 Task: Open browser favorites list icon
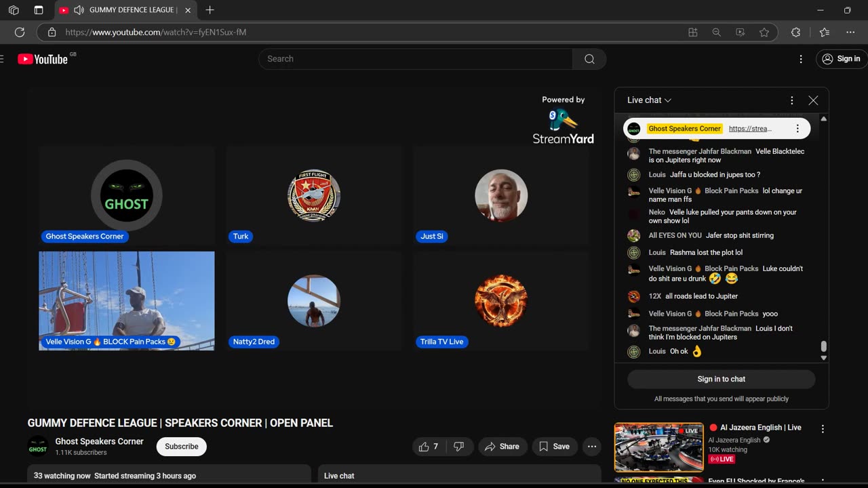(825, 32)
